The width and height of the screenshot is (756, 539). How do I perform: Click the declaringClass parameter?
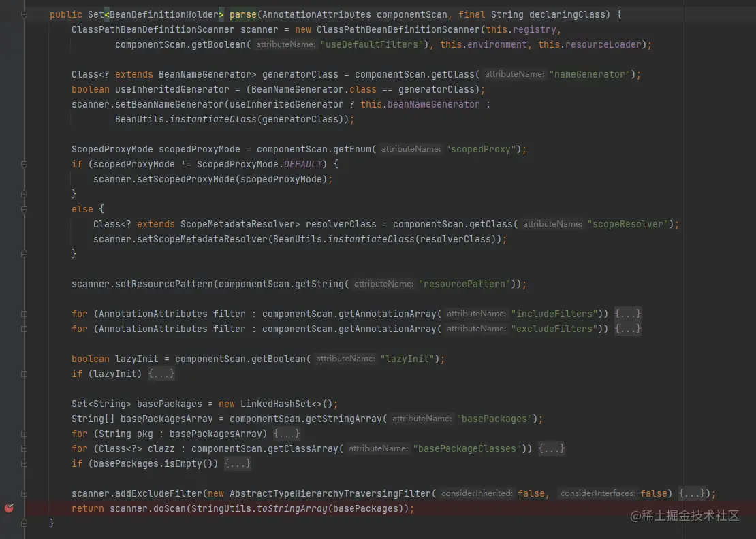point(567,14)
